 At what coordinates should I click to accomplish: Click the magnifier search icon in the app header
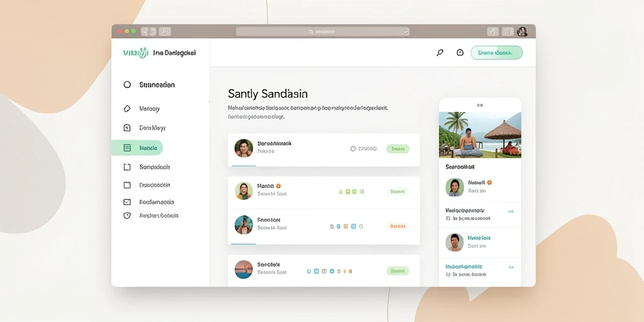click(440, 53)
